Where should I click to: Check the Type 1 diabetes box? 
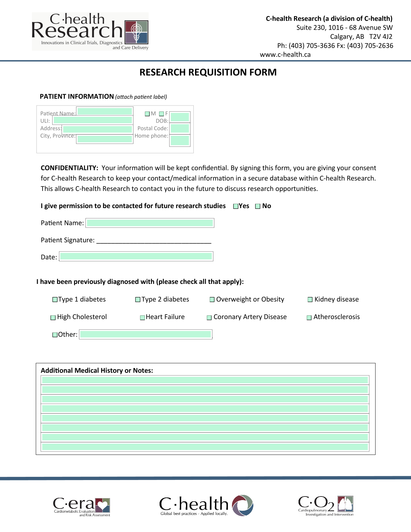(x=55, y=300)
